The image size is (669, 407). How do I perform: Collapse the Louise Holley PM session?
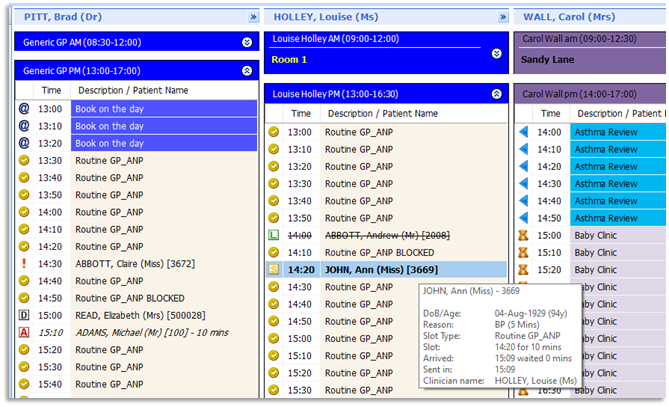click(x=496, y=94)
